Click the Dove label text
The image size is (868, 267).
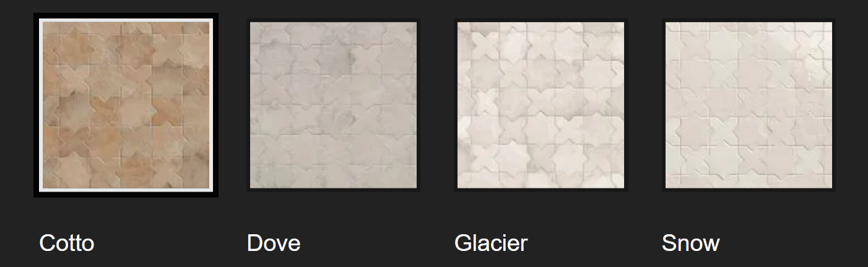(x=274, y=243)
